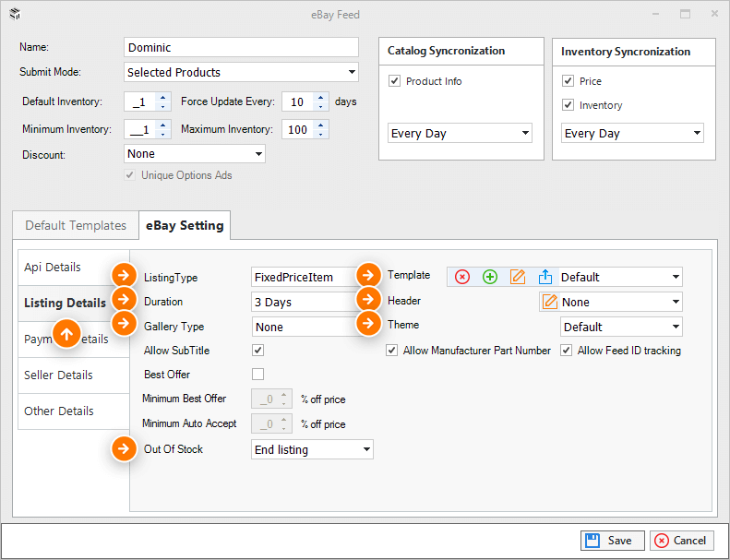Decrease Force Update Every days value
730x560 pixels.
pyautogui.click(x=320, y=107)
